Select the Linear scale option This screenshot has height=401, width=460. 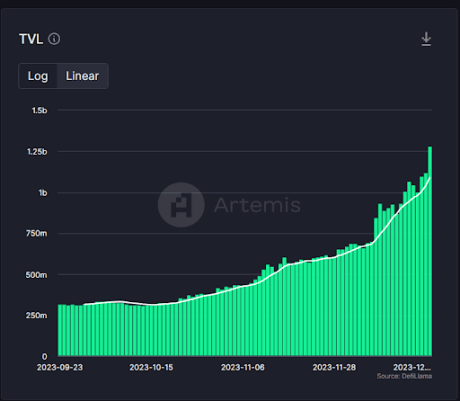click(82, 76)
